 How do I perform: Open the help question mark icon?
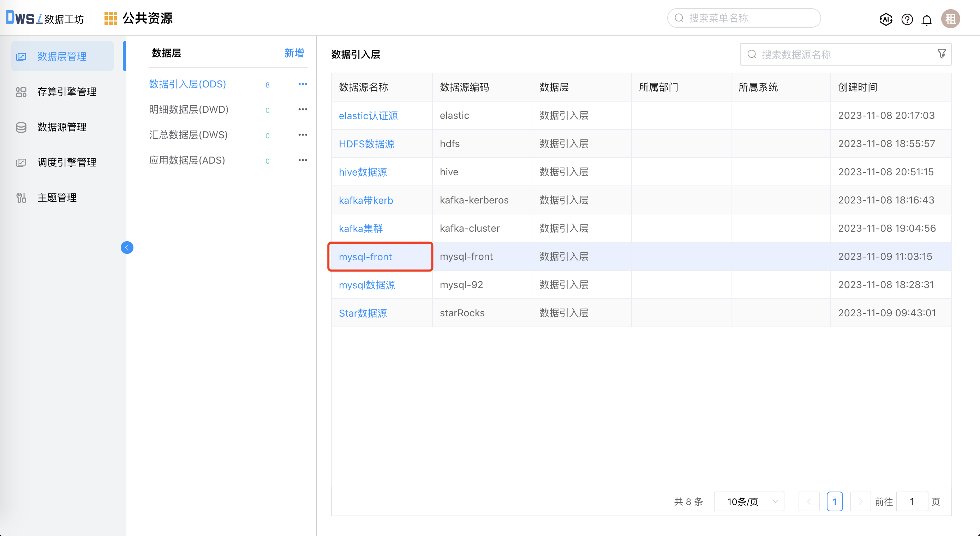(x=907, y=19)
